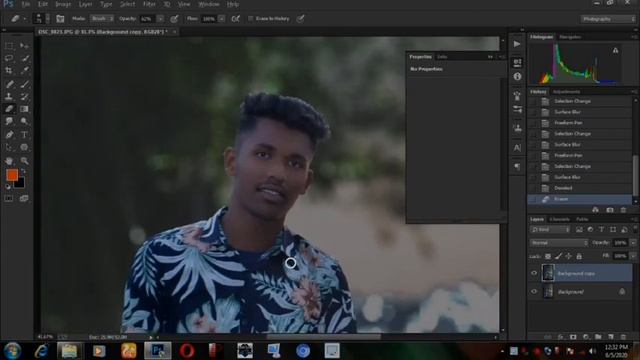Open the Actions panel play icon
Viewport: 640px width, 360px height.
(x=517, y=44)
